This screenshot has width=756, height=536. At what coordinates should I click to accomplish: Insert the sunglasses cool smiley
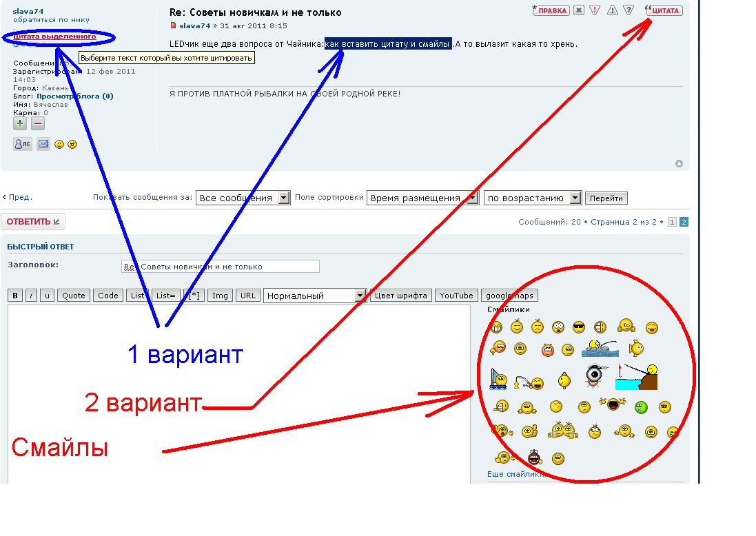pyautogui.click(x=579, y=328)
